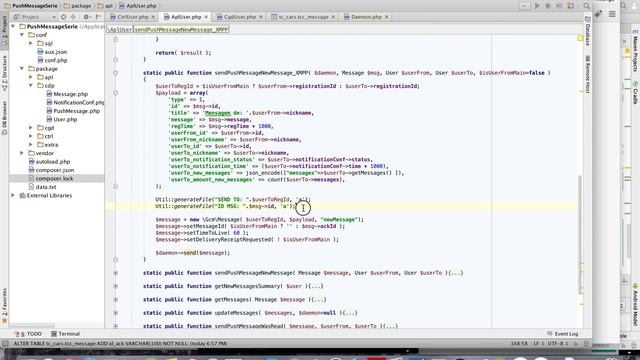The width and height of the screenshot is (640, 360).
Task: Expand folded sendPushMessageNewMessage function
Action: click(x=116, y=273)
